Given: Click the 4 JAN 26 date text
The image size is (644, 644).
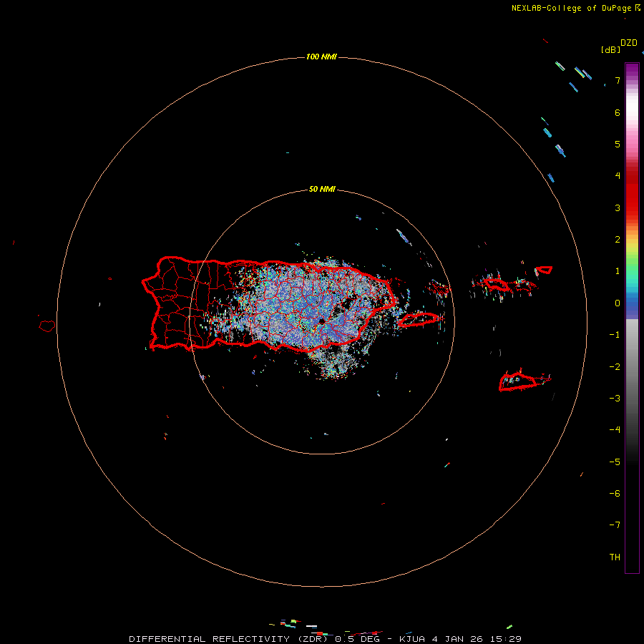Looking at the screenshot, I should [x=457, y=639].
